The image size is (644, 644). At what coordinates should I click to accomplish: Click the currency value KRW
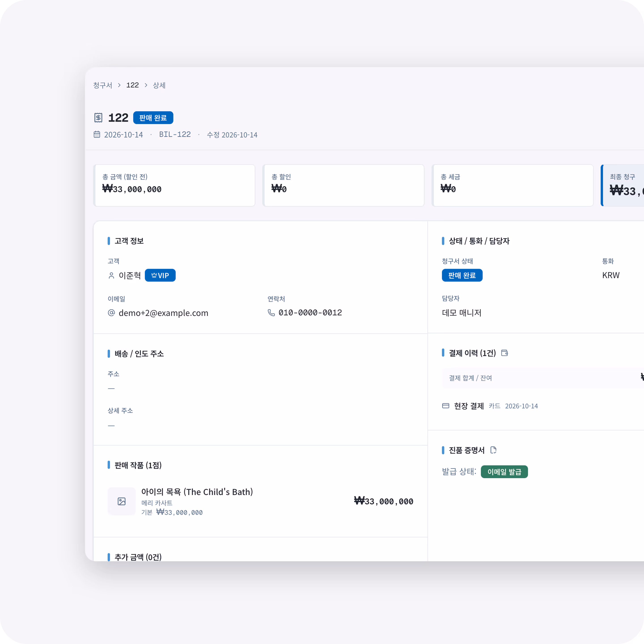point(611,275)
